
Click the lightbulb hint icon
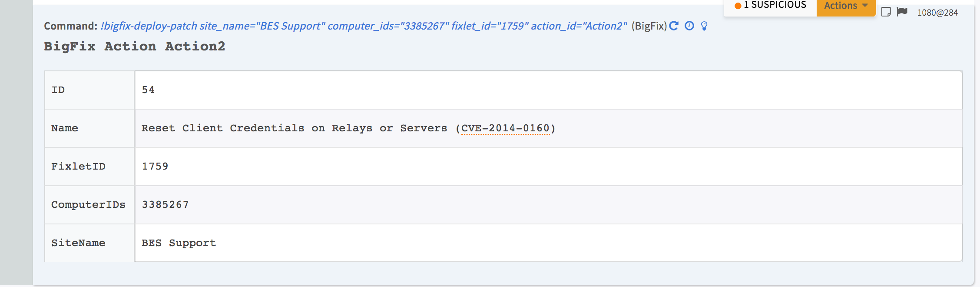point(704,26)
